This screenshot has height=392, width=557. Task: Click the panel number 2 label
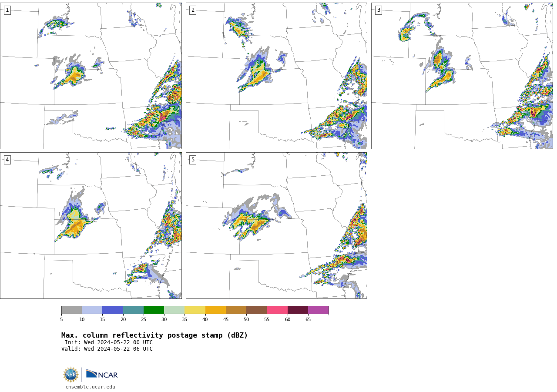click(193, 10)
